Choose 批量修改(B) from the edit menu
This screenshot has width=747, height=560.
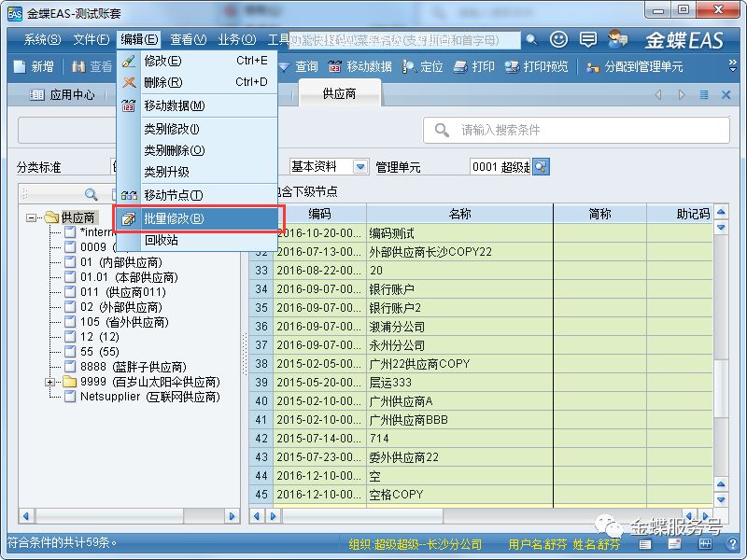198,218
